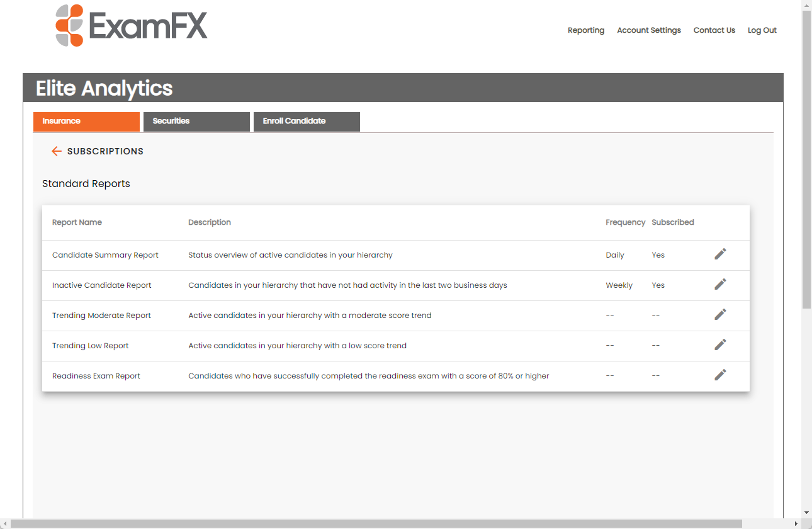Click the Report Name column header
The width and height of the screenshot is (812, 529).
(77, 222)
